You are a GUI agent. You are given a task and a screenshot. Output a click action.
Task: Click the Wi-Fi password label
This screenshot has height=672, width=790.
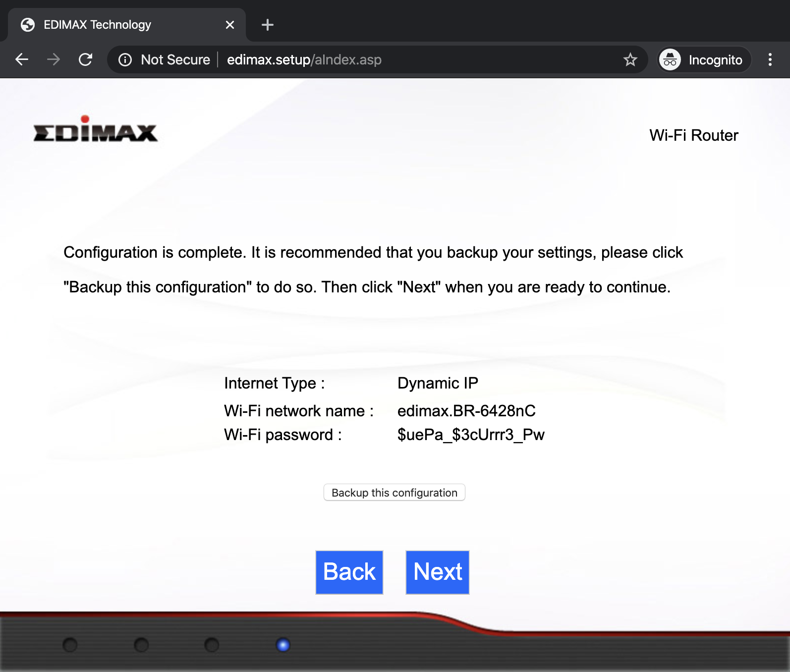click(x=283, y=435)
